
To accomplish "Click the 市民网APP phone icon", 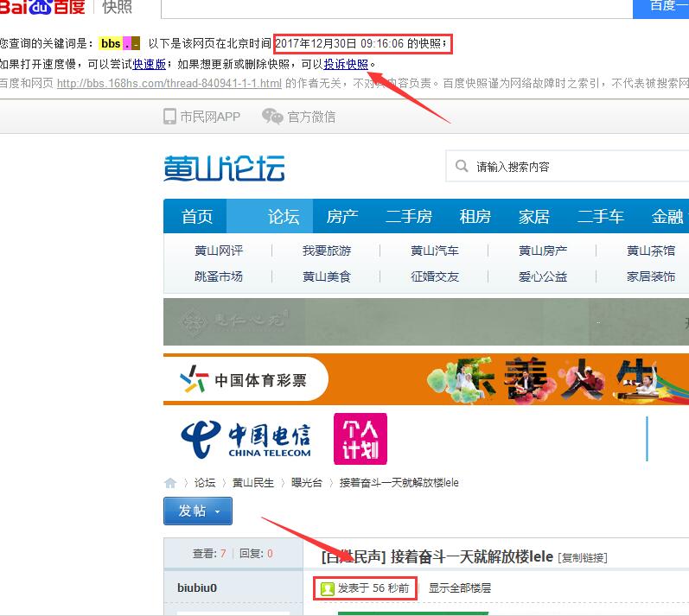I will (169, 117).
